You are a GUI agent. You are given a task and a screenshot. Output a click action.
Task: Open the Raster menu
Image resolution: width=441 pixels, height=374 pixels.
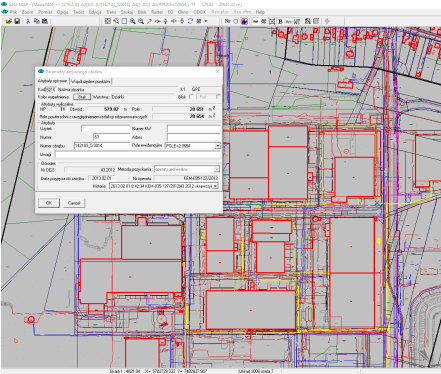pos(157,12)
